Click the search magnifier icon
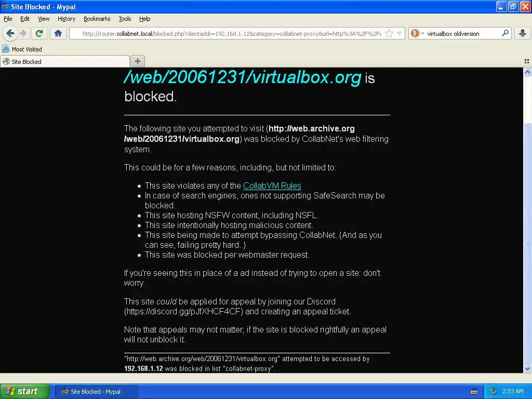Viewport: 532px width, 399px height. 505,33
